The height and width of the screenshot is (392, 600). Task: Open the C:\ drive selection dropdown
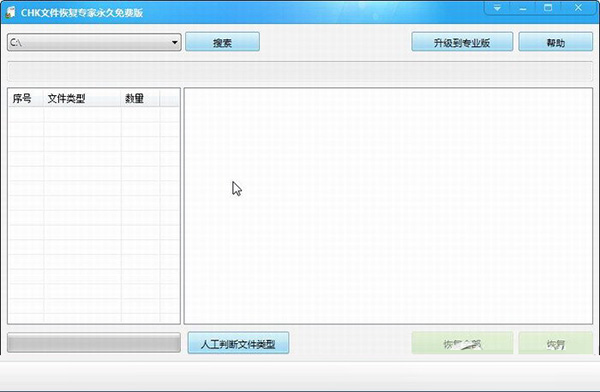coord(94,42)
